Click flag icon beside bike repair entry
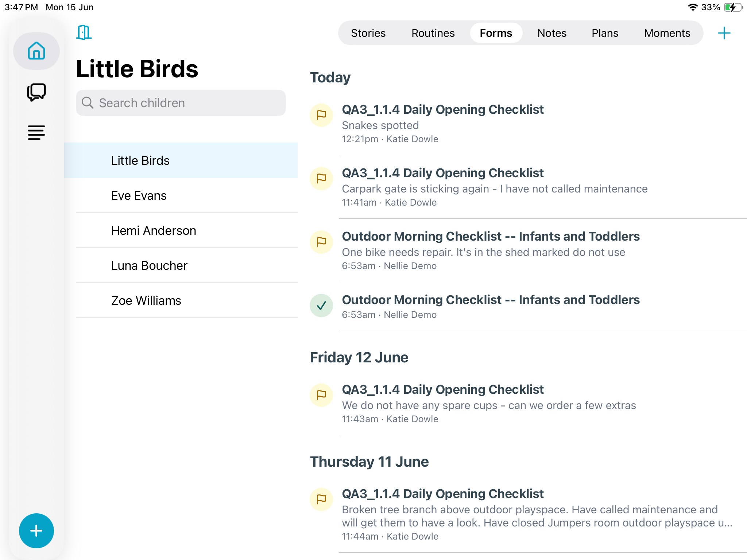747x560 pixels. click(x=321, y=242)
